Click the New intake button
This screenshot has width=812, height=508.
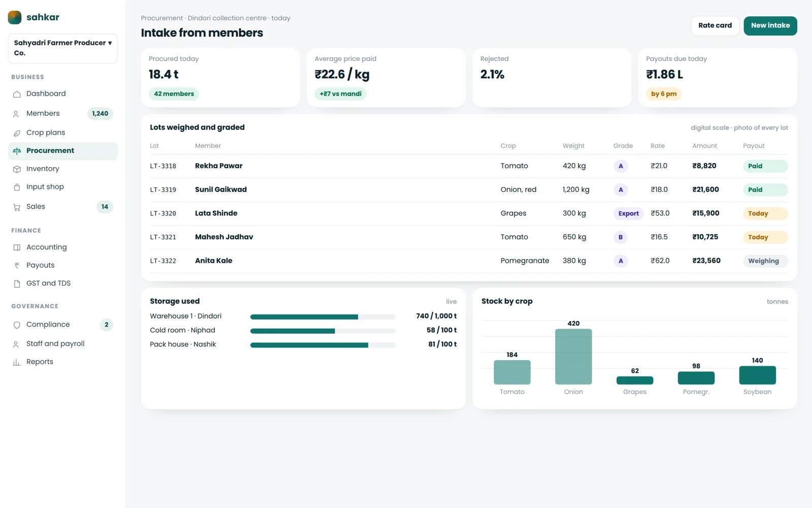pyautogui.click(x=770, y=25)
